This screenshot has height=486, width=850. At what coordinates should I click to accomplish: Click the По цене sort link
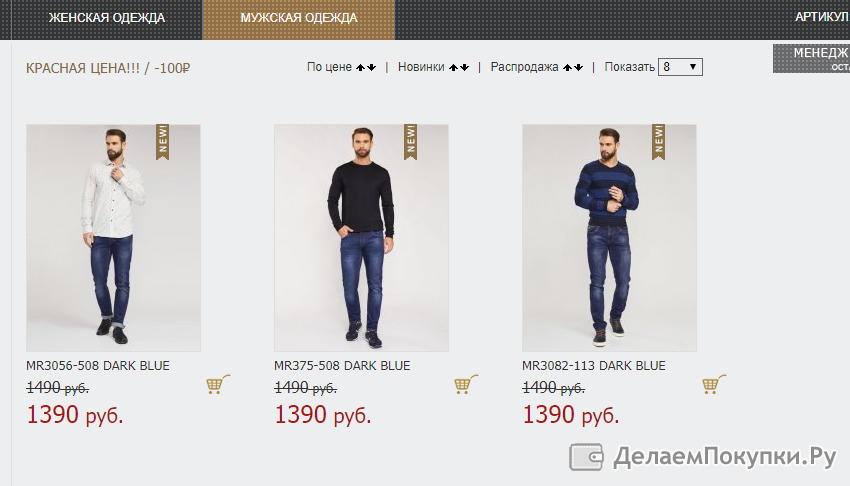click(x=329, y=67)
